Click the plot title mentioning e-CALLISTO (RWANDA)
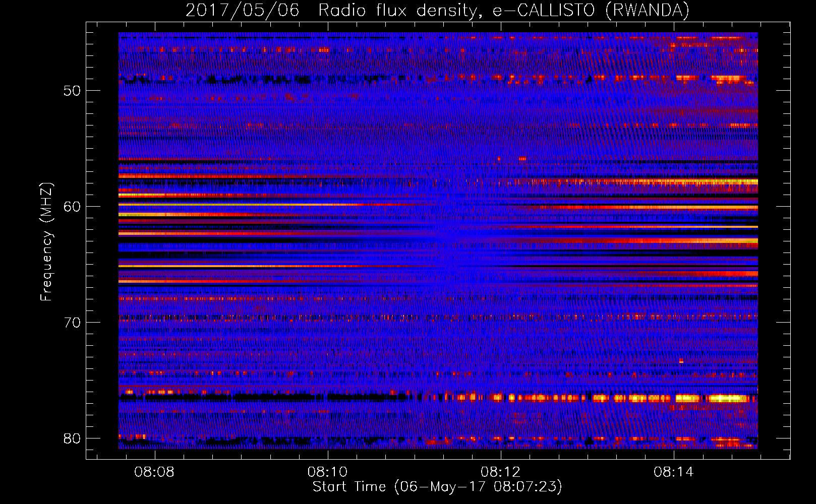Image resolution: width=816 pixels, height=504 pixels. pos(437,10)
